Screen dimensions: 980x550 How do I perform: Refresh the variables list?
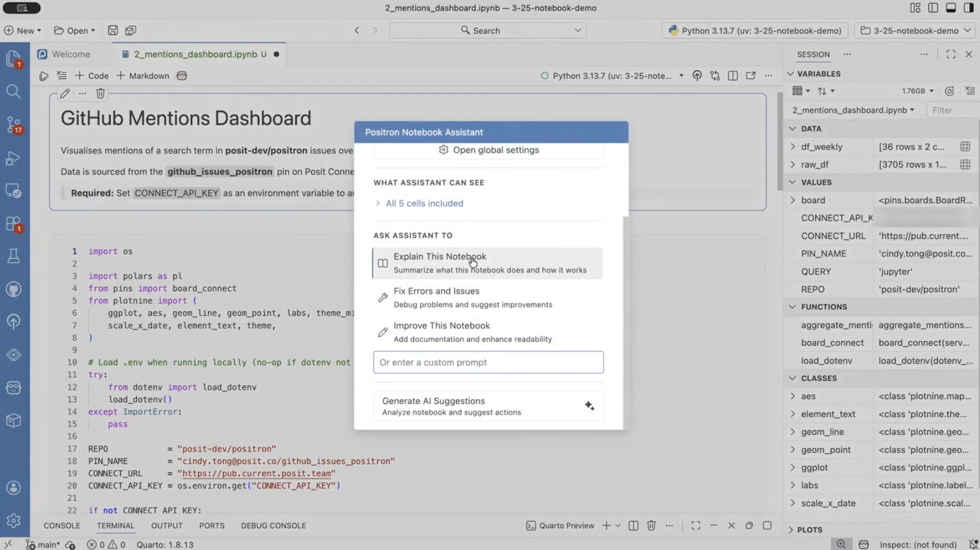[949, 91]
